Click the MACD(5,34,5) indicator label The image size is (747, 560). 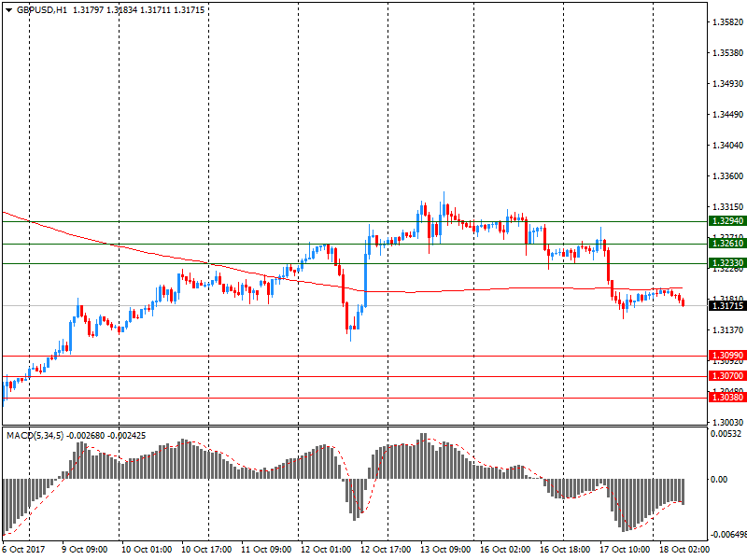35,436
